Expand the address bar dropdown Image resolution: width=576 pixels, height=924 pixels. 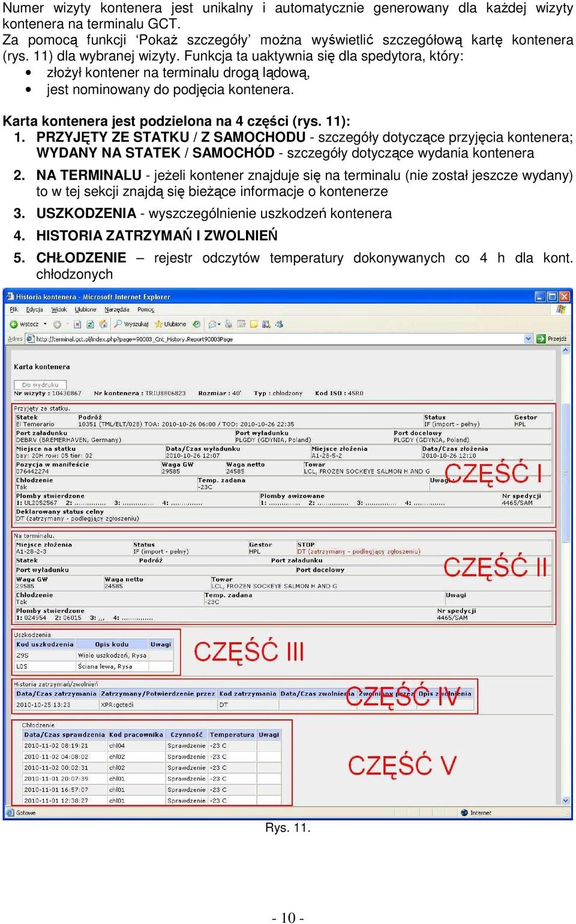click(x=529, y=339)
